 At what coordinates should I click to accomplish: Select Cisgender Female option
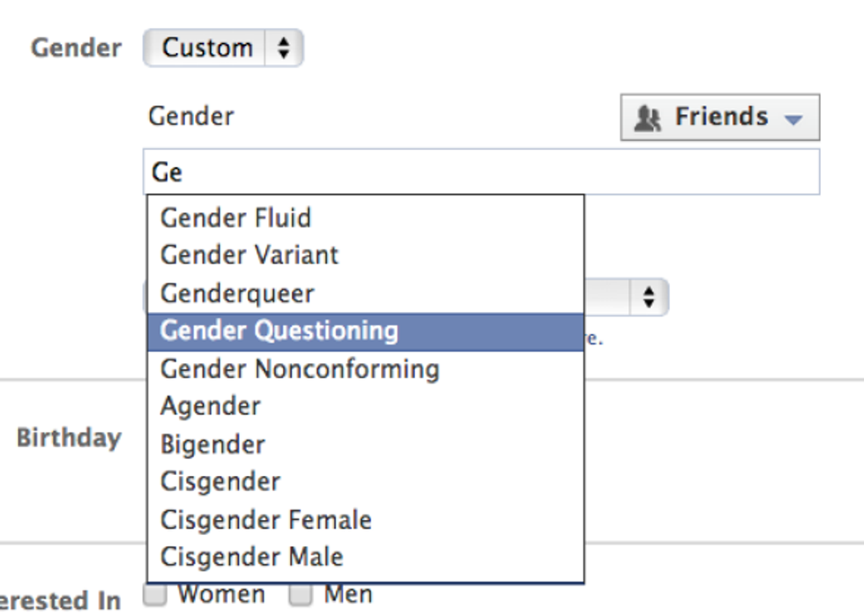(265, 520)
